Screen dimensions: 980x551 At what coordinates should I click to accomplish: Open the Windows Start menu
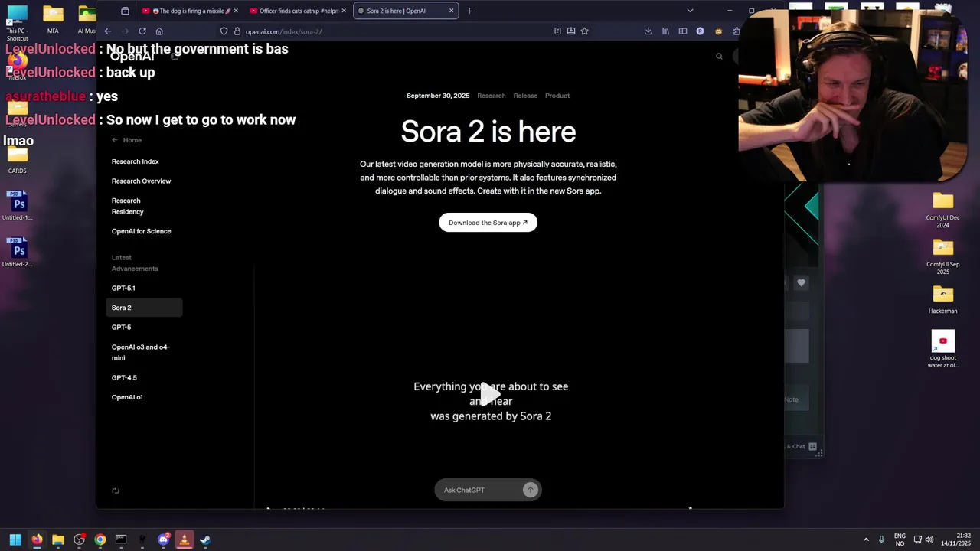[15, 540]
